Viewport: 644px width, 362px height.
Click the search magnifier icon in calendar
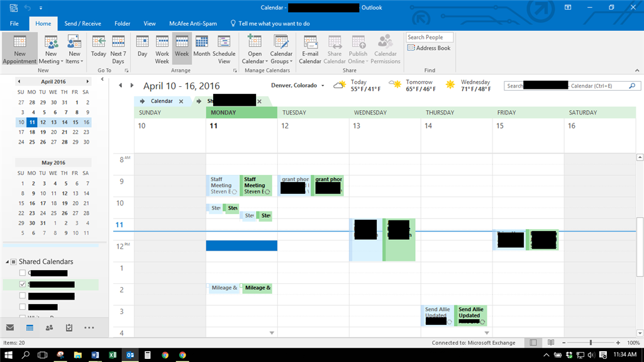633,86
